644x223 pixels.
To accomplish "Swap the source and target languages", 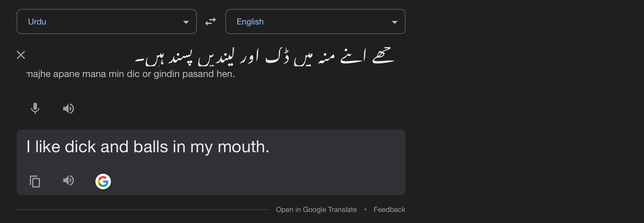I will pyautogui.click(x=210, y=21).
